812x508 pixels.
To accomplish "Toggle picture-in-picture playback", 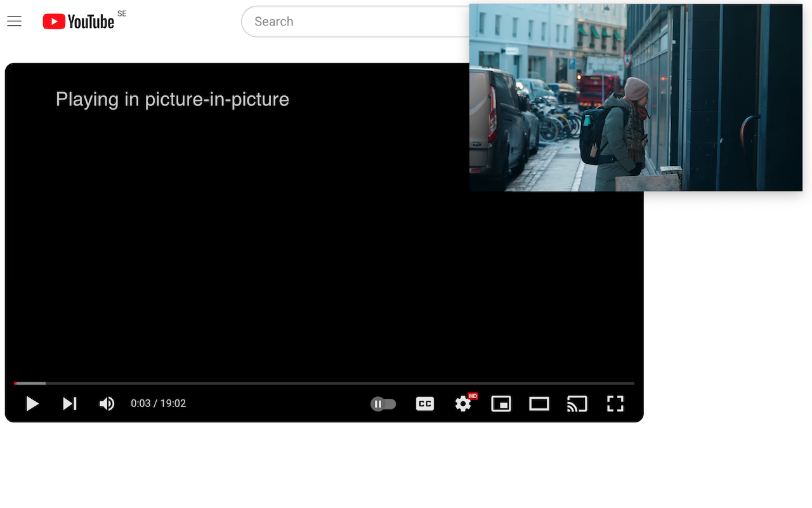I will 501,403.
